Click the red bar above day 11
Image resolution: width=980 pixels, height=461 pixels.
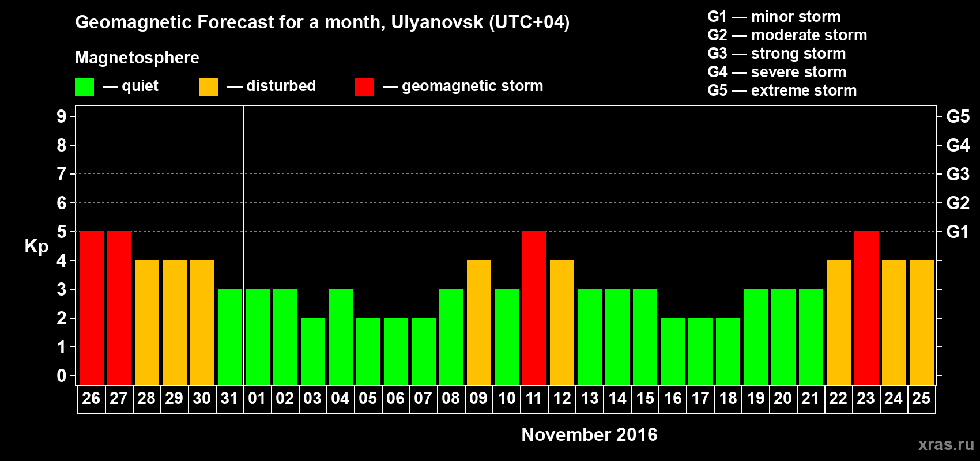pos(534,308)
